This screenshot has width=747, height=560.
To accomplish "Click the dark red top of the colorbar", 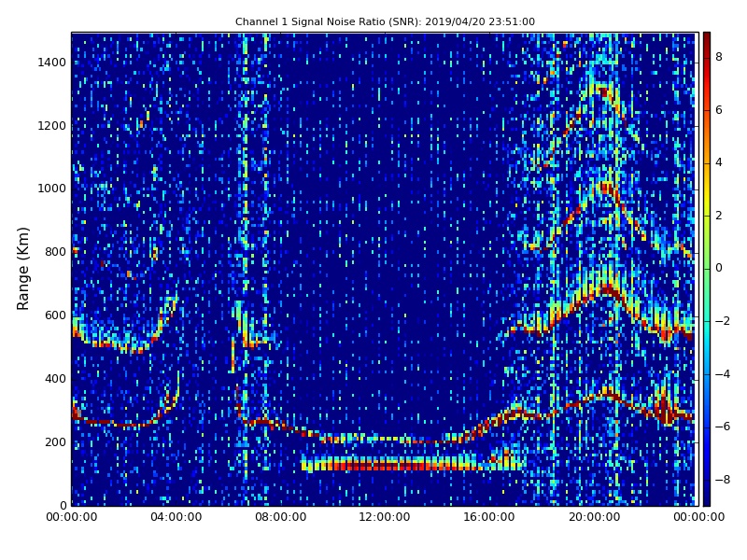I will (x=707, y=40).
